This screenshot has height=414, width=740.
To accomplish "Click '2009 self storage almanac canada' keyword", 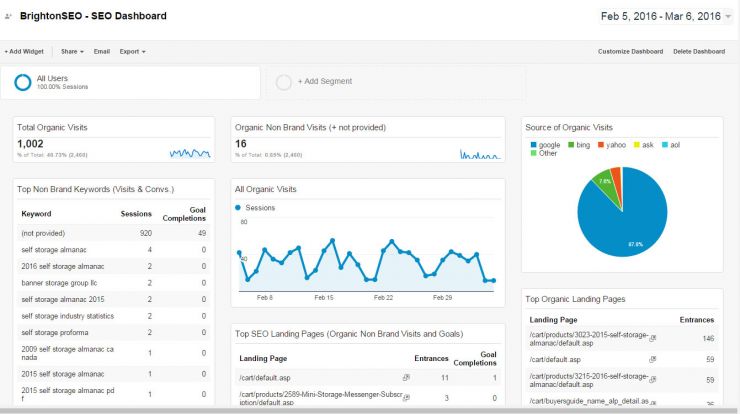I will (x=67, y=353).
